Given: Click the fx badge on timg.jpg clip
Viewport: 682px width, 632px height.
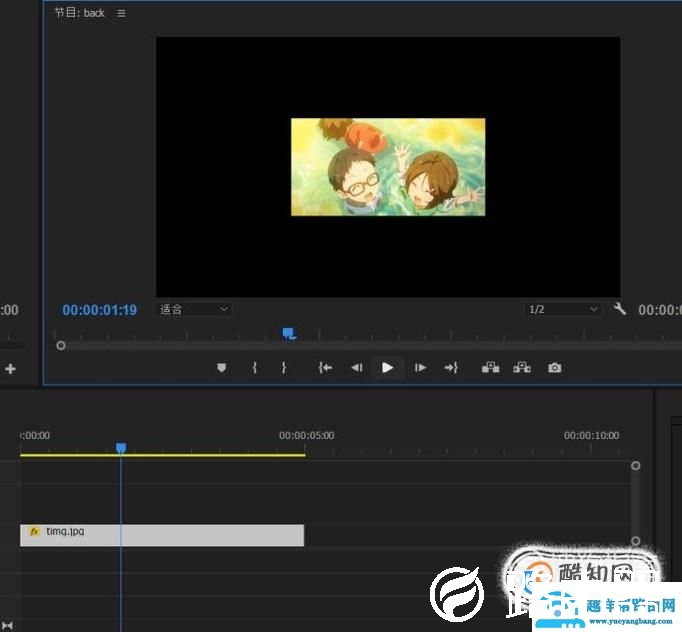Looking at the screenshot, I should click(34, 532).
